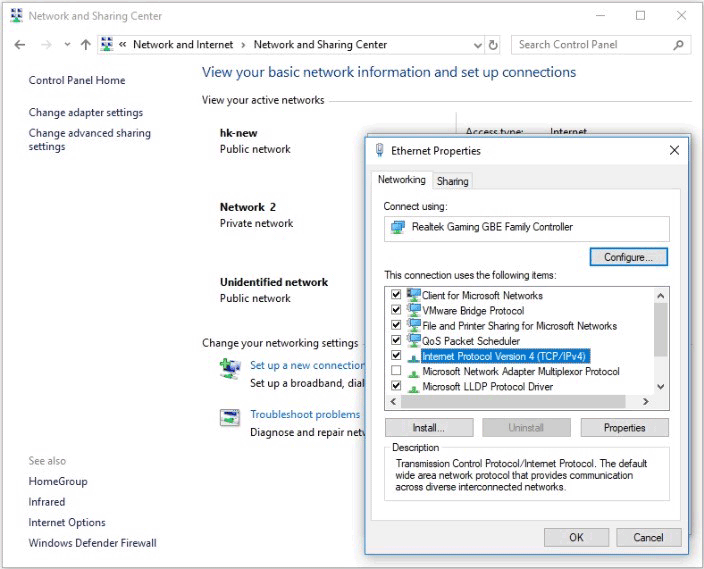Maximize the Network and Sharing Center window
The image size is (704, 569).
(x=641, y=16)
